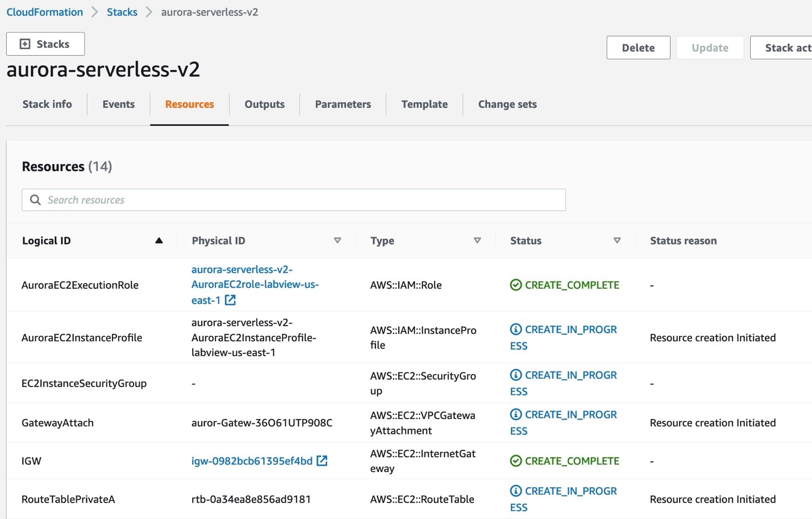Image resolution: width=812 pixels, height=519 pixels.
Task: Click inside the Search resources field
Action: (227, 200)
